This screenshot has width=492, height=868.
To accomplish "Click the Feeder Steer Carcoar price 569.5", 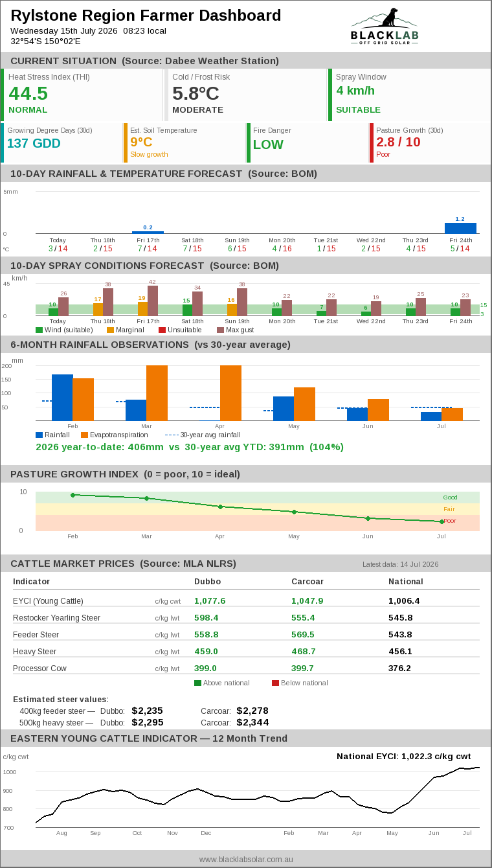I will (x=303, y=635).
